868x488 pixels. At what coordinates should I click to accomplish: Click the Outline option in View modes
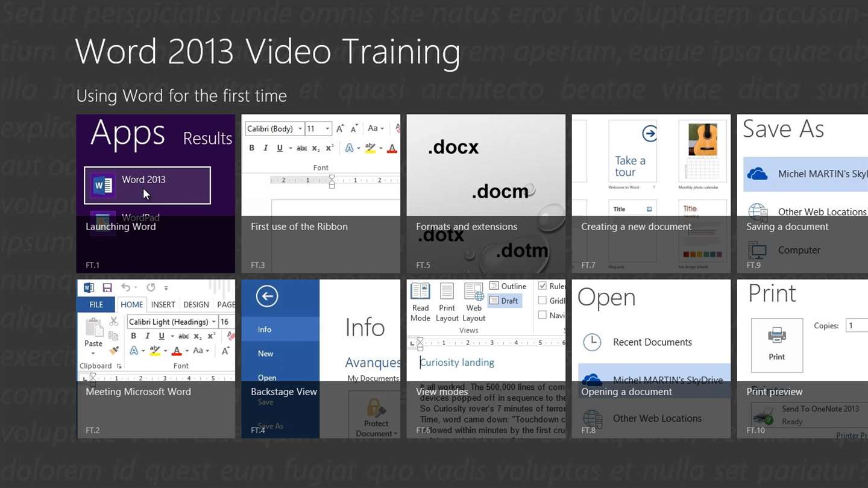[x=508, y=286]
